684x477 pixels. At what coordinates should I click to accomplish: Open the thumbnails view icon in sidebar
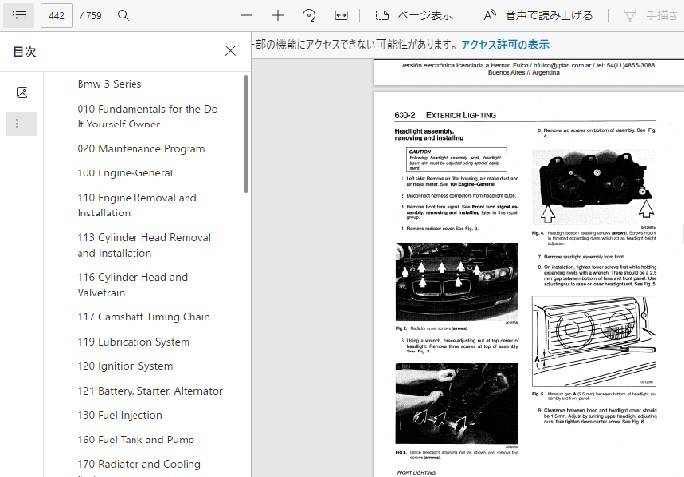pos(22,93)
